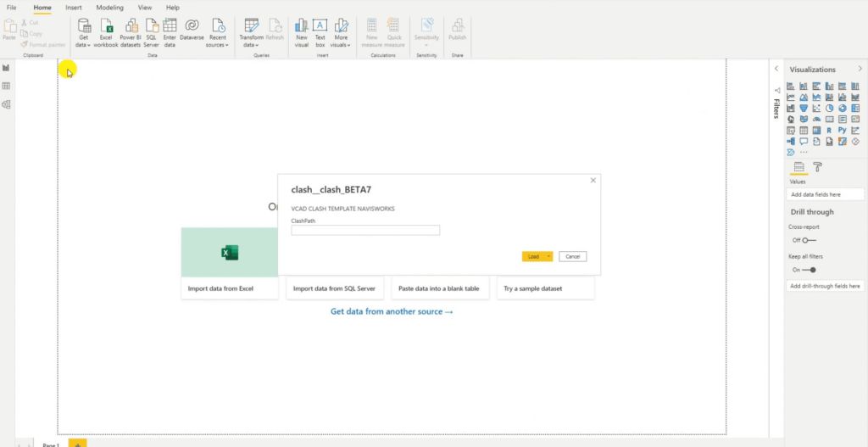The height and width of the screenshot is (447, 868).
Task: Expand the Filters pane chevron
Action: [776, 69]
